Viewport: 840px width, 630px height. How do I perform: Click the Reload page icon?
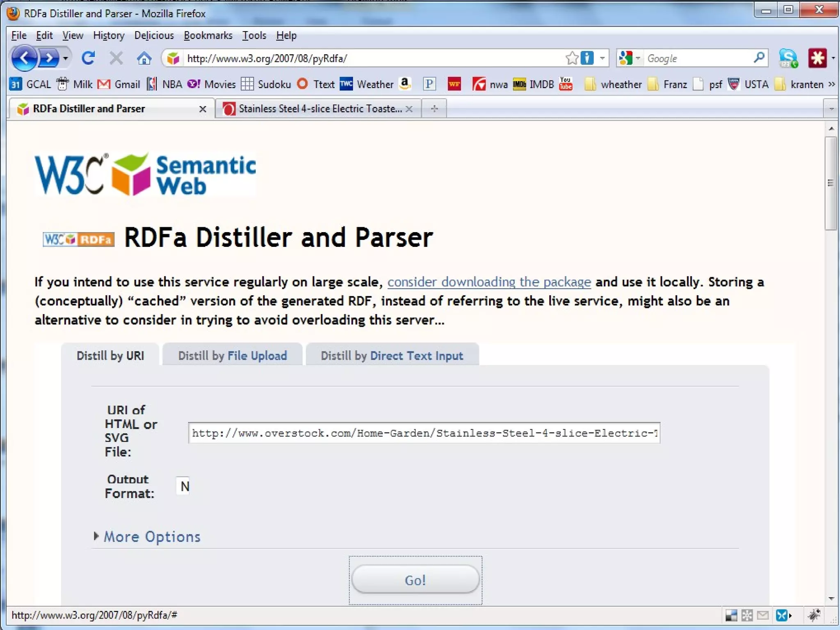tap(88, 58)
